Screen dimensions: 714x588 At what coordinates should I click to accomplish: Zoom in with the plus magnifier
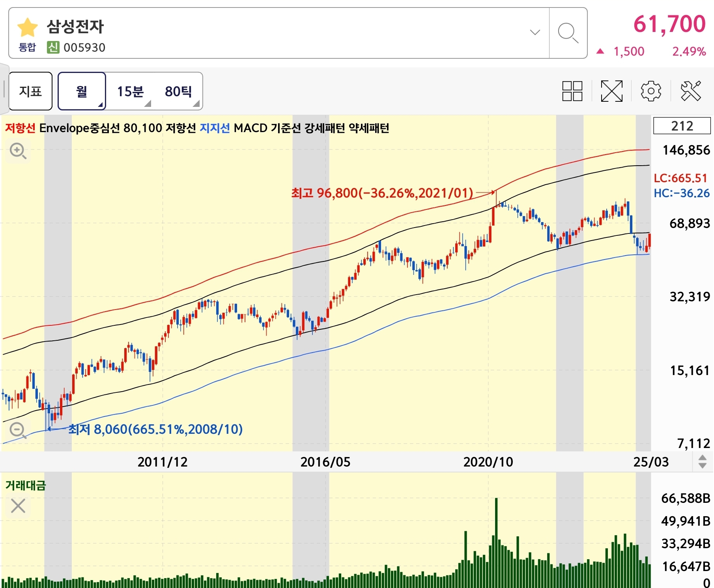click(x=18, y=151)
